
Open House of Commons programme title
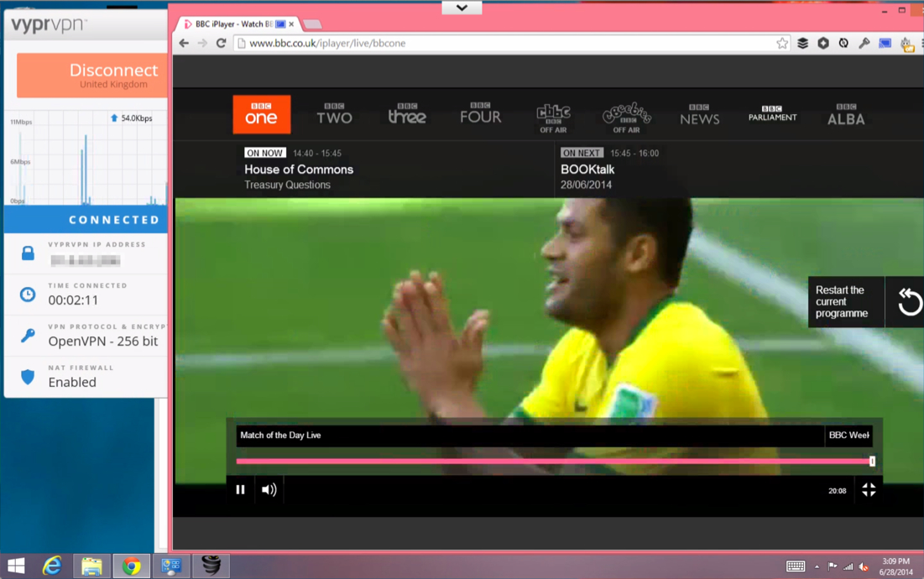[x=299, y=170]
